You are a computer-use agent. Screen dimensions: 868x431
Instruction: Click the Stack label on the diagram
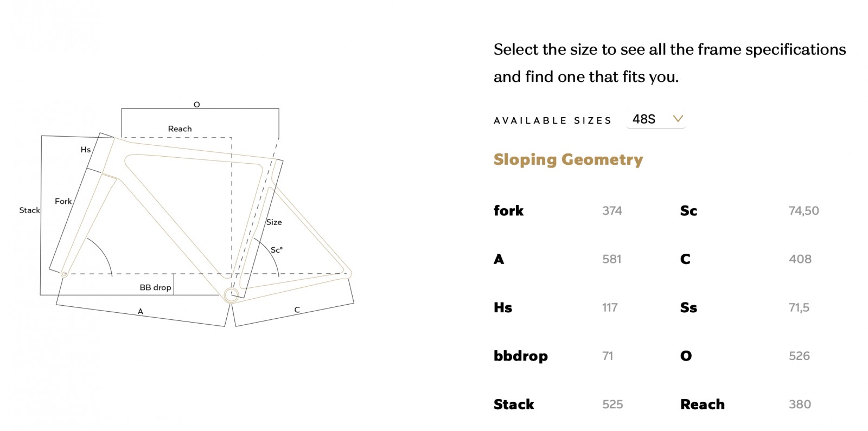(29, 210)
